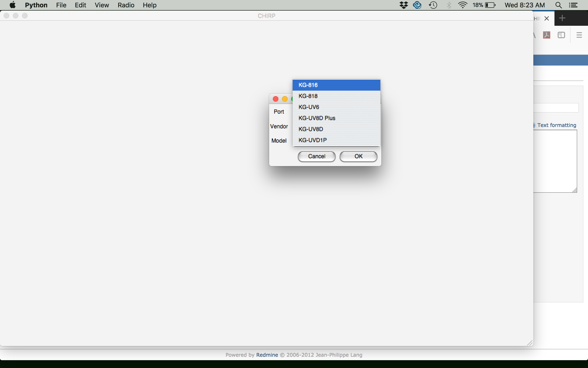The image size is (588, 368).
Task: Click the PDF icon in browser toolbar
Action: pos(546,35)
